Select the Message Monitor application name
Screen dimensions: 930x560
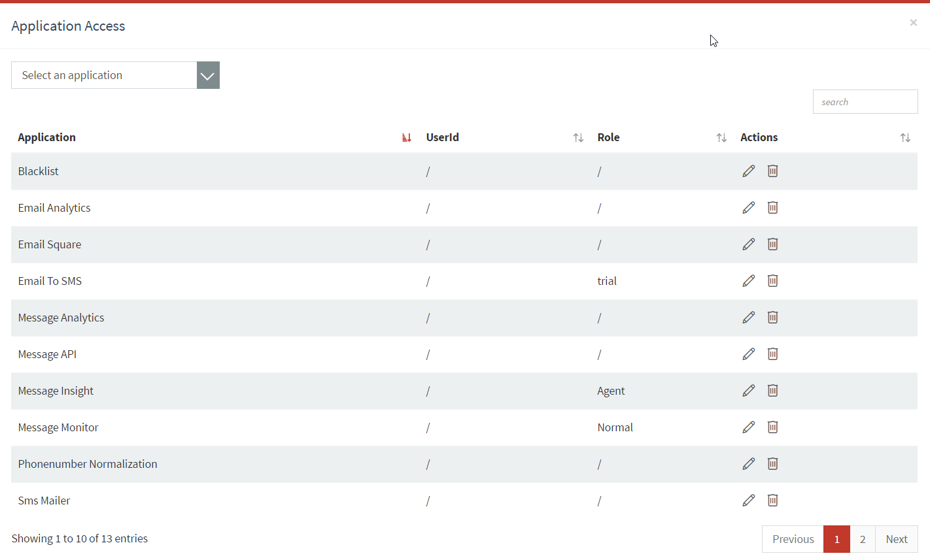pos(58,427)
